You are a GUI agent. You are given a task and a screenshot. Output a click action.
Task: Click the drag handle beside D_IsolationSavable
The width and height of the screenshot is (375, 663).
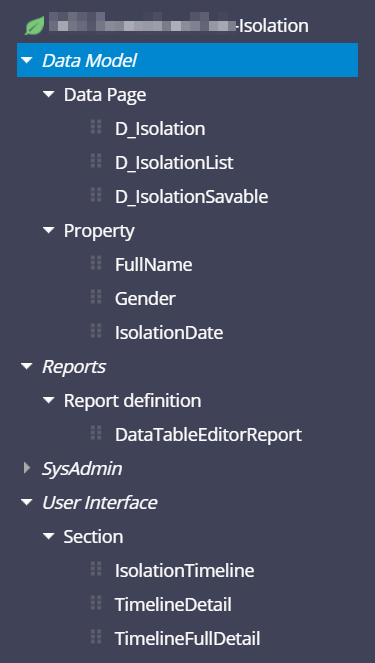coord(96,195)
